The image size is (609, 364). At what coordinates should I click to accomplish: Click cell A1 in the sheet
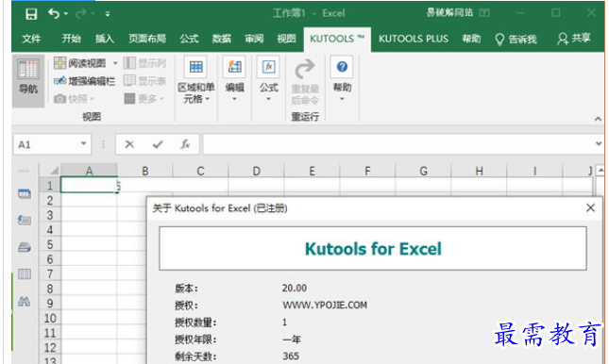(89, 185)
